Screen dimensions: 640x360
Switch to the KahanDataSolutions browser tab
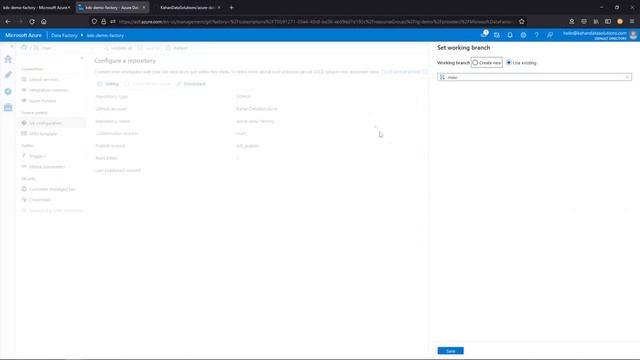(x=187, y=7)
